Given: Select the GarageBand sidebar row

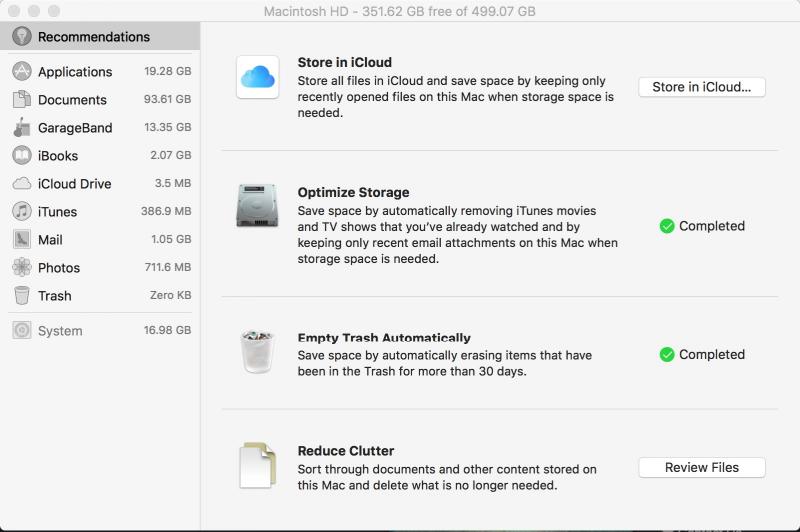Looking at the screenshot, I should [x=100, y=128].
